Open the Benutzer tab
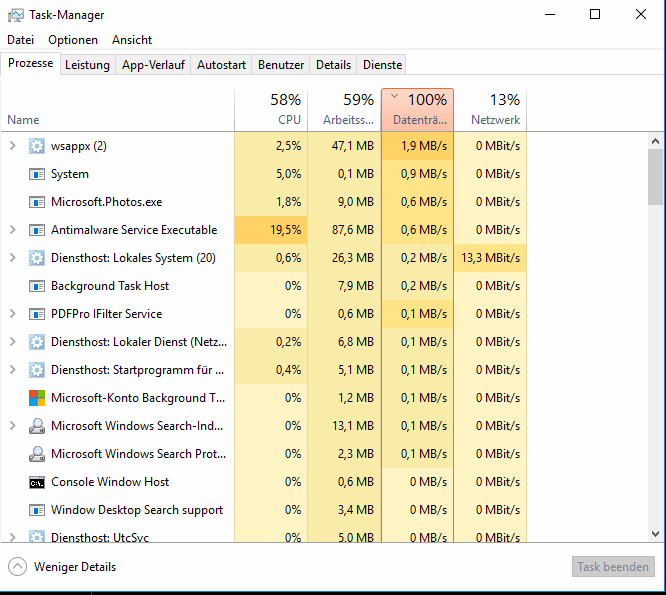This screenshot has width=666, height=595. 281,65
